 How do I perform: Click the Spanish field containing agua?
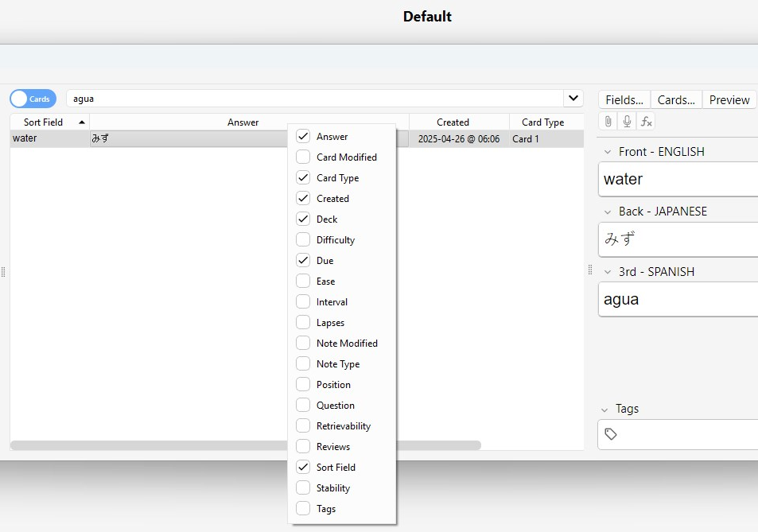point(678,299)
